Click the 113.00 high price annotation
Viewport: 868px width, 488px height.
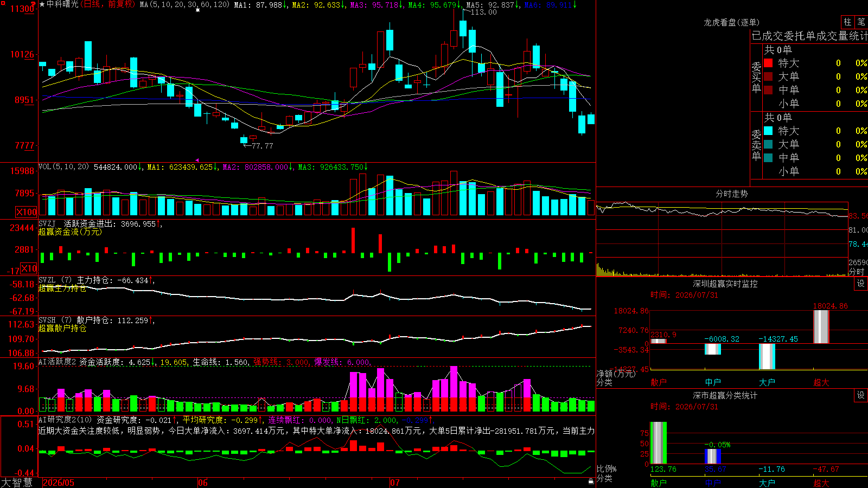coord(483,12)
